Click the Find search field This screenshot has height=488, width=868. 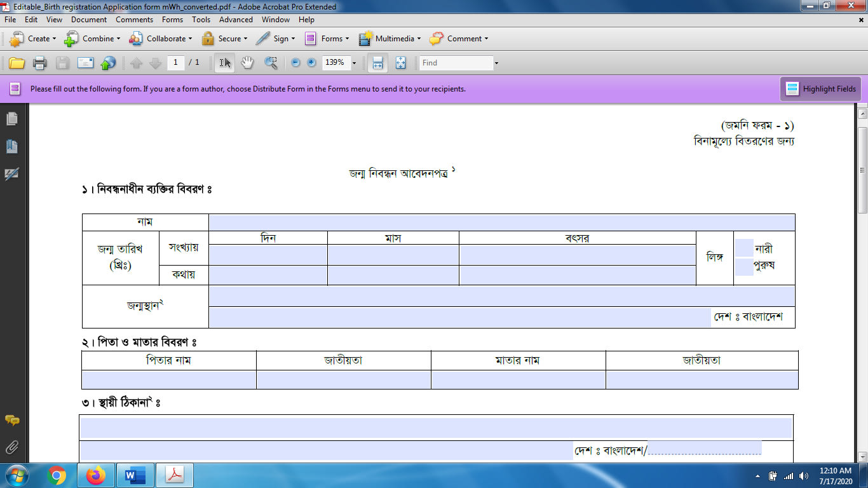click(456, 63)
